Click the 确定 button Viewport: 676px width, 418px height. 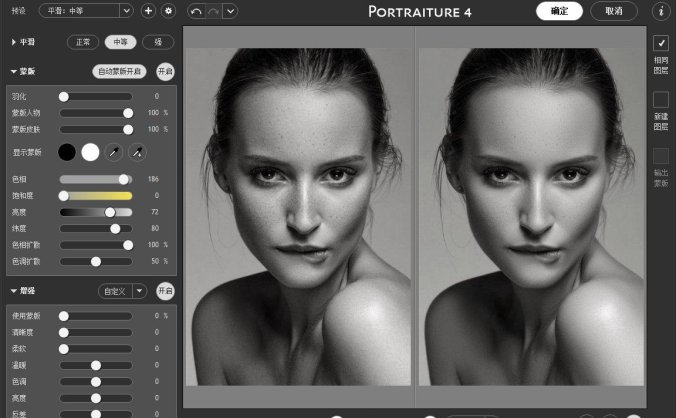(x=559, y=11)
